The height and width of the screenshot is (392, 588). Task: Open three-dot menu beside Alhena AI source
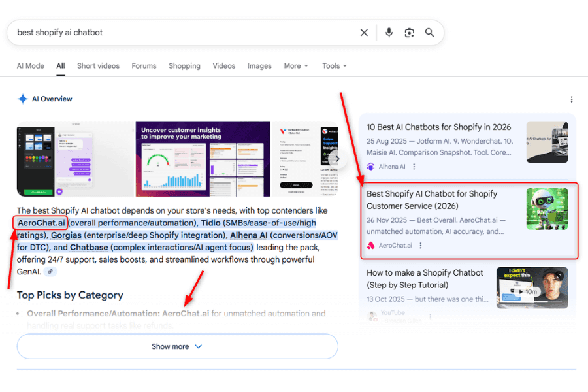click(x=414, y=167)
